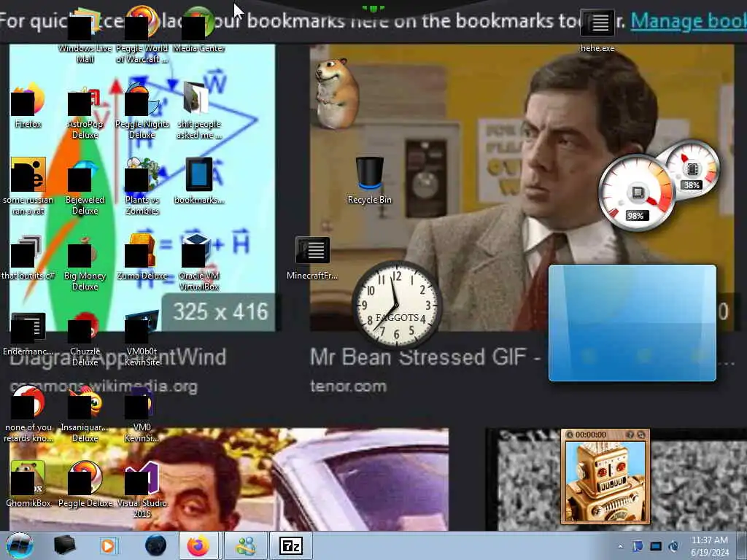Screen dimensions: 747x560
Task: Launch Zuma Deluxe shortcut
Action: tap(142, 257)
